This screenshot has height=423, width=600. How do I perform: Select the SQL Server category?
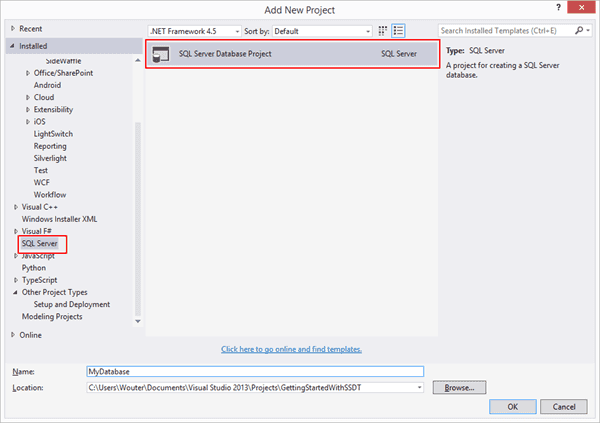(39, 243)
